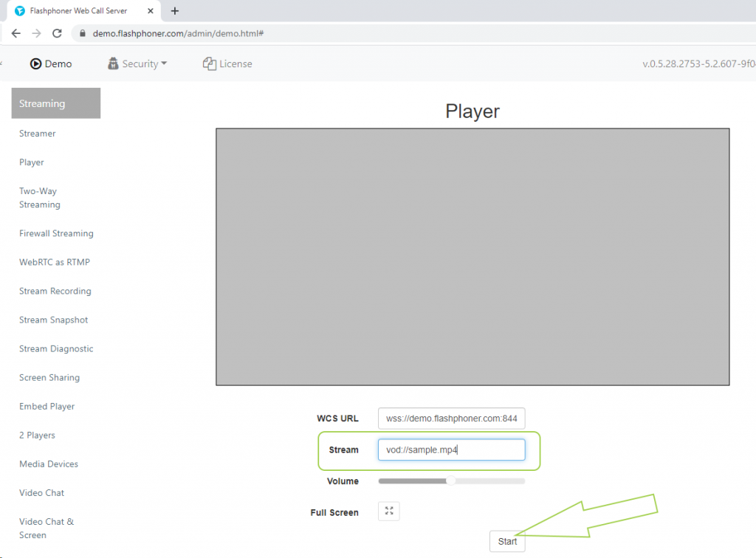Click the Stream name input field
Viewport: 756px width, 558px height.
tap(451, 449)
